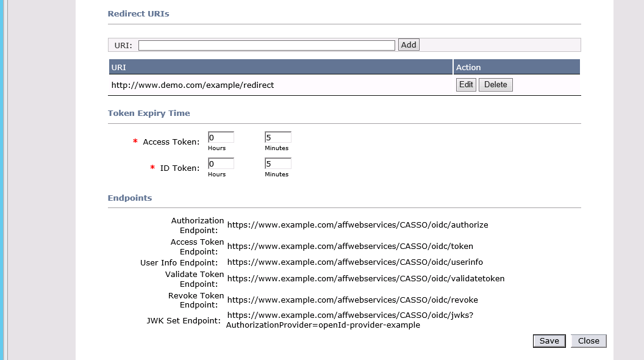Screen dimensions: 644x360
Task: Click the Redirect URIs section header
Action: (138, 13)
